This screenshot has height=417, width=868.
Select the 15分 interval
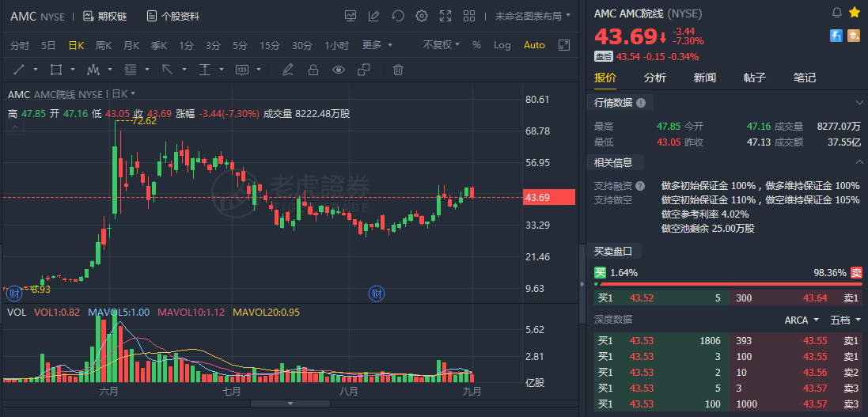tap(270, 45)
